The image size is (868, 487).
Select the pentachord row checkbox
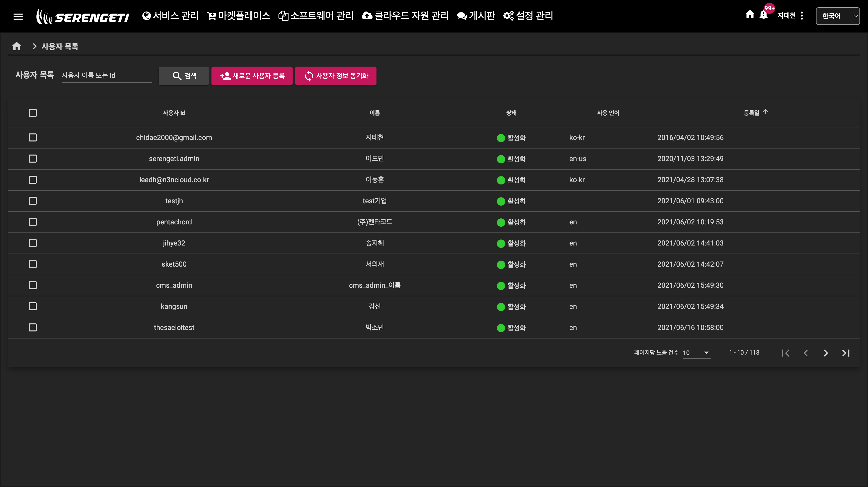click(33, 222)
